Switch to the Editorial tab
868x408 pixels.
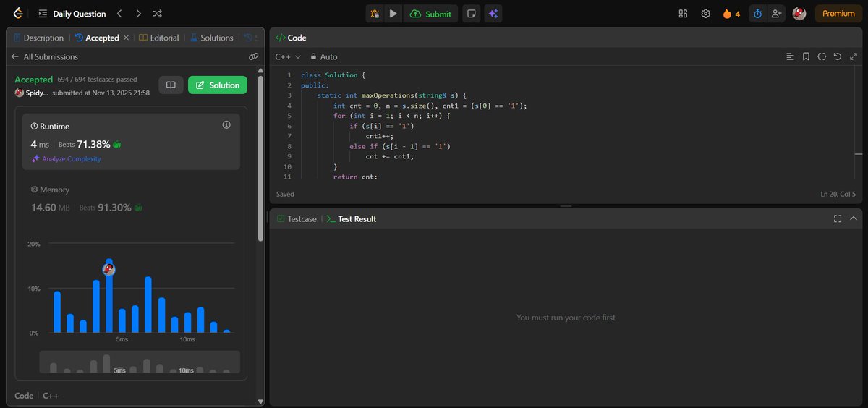(159, 38)
